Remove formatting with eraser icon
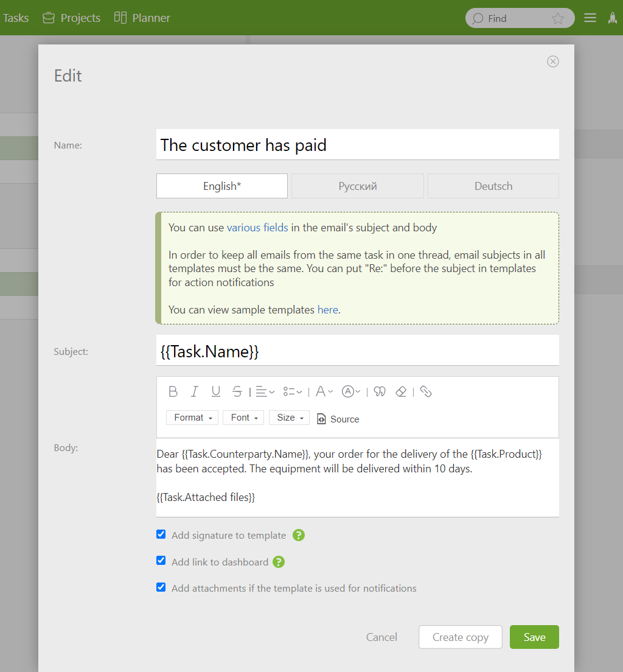Viewport: 623px width, 672px height. pyautogui.click(x=401, y=392)
